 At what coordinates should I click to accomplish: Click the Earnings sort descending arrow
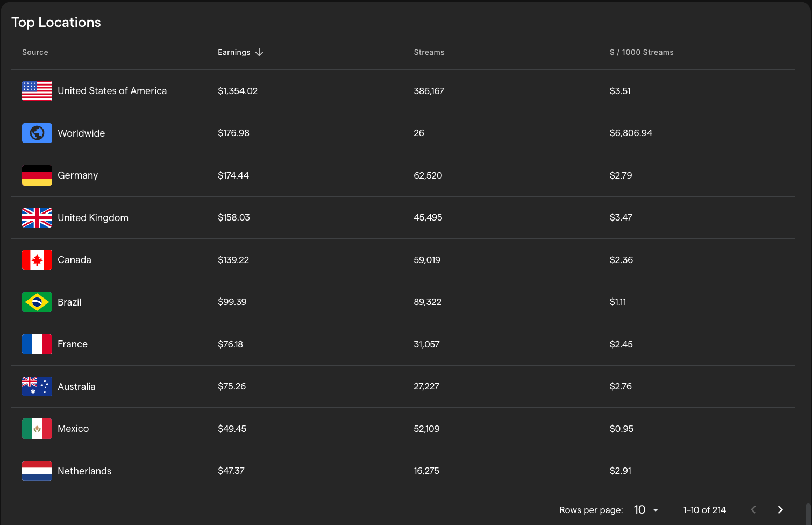[259, 52]
